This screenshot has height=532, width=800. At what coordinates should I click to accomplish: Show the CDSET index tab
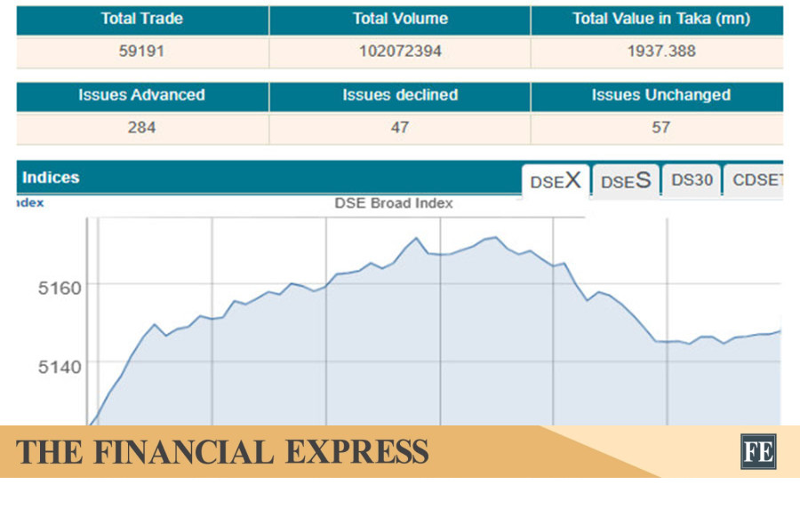[x=755, y=180]
